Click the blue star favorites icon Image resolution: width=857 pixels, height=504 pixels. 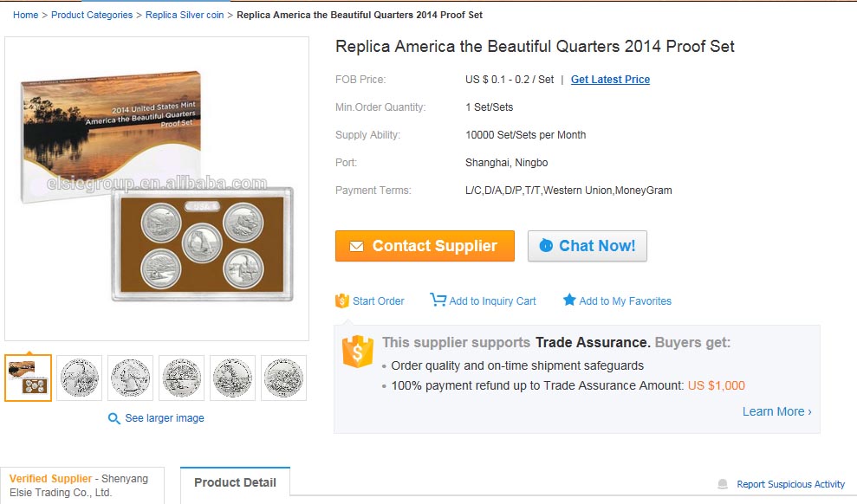pos(569,300)
